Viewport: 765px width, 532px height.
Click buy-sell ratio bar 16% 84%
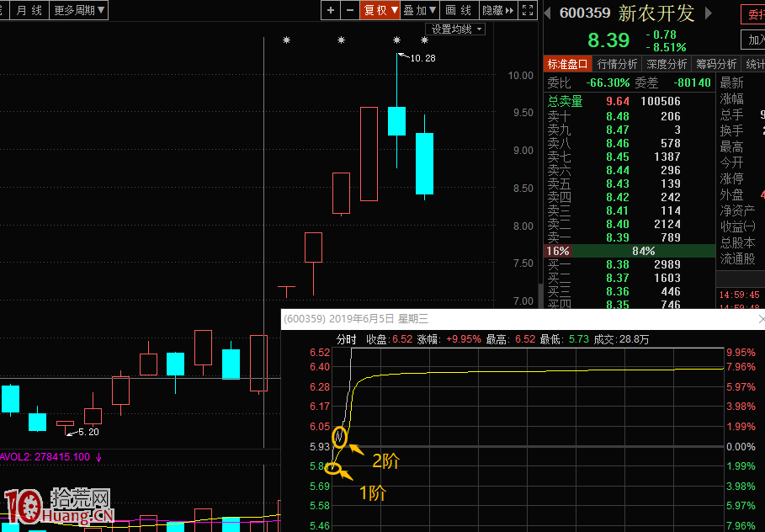click(x=630, y=251)
